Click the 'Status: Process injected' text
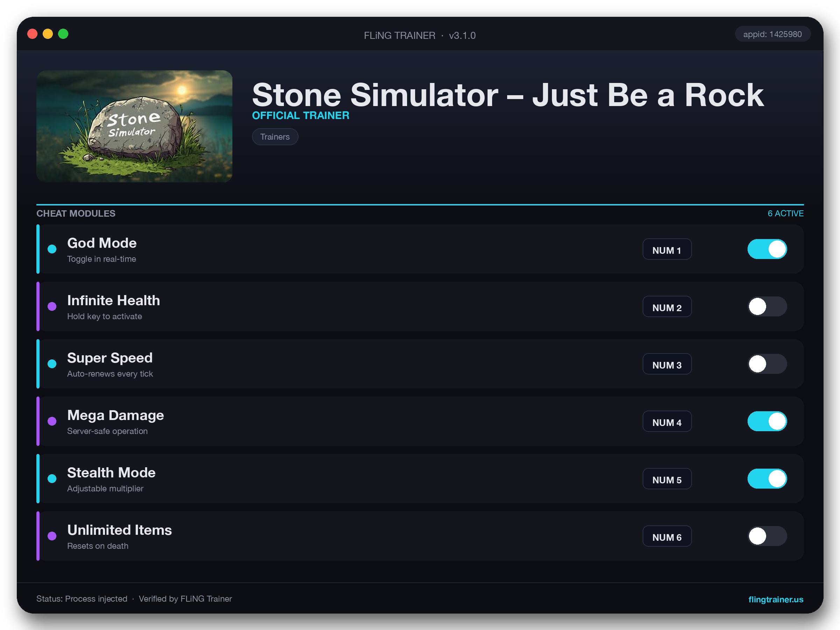840x630 pixels. point(82,598)
